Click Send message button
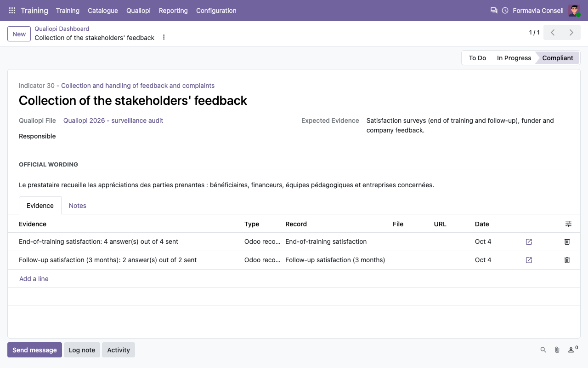The width and height of the screenshot is (588, 368). [34, 350]
